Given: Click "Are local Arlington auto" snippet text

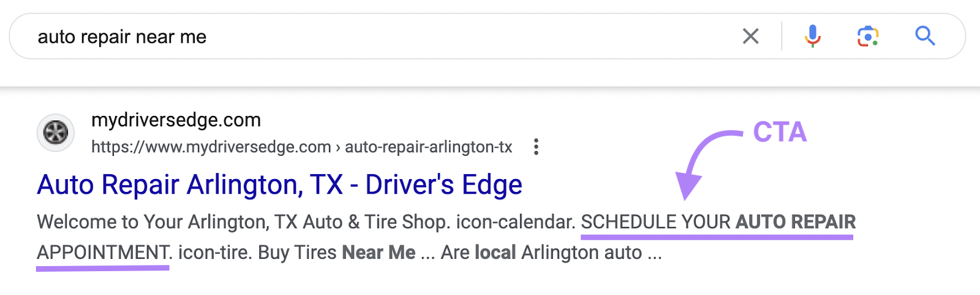Looking at the screenshot, I should pyautogui.click(x=541, y=253).
